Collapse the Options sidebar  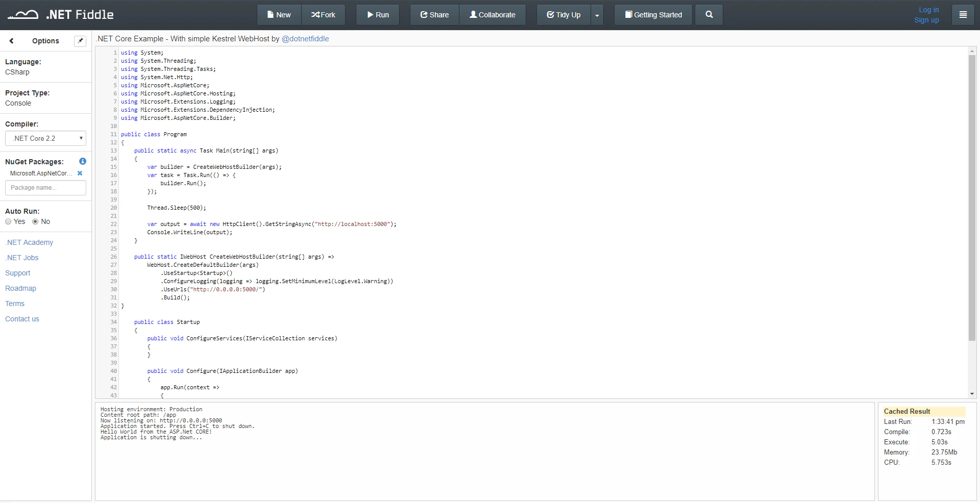tap(11, 41)
